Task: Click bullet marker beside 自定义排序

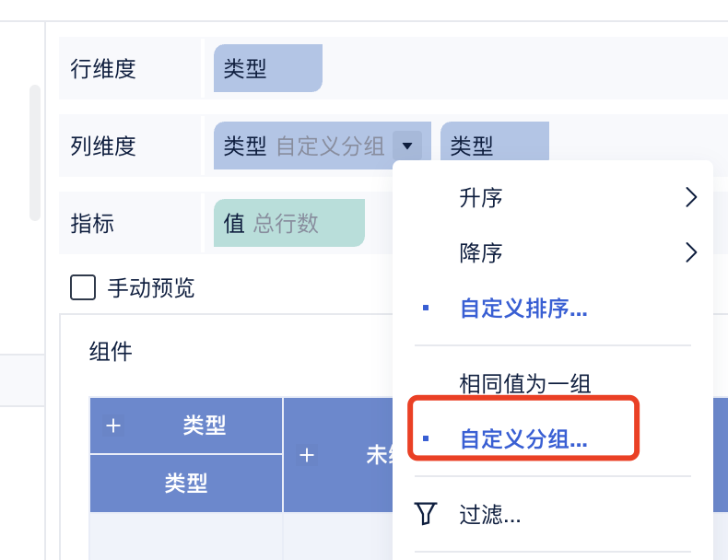Action: (426, 308)
